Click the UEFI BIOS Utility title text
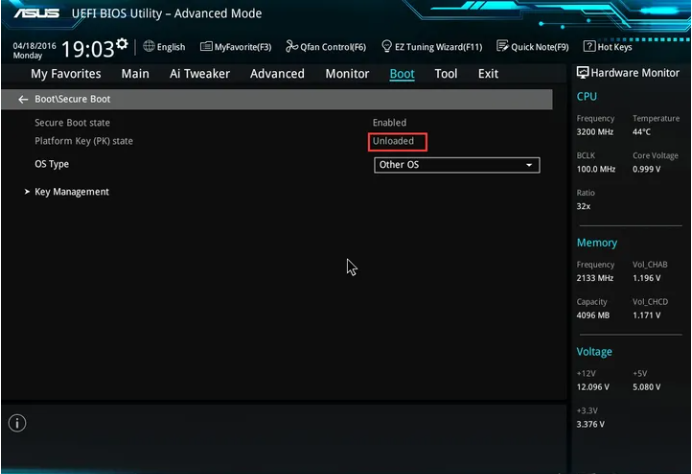 point(166,14)
